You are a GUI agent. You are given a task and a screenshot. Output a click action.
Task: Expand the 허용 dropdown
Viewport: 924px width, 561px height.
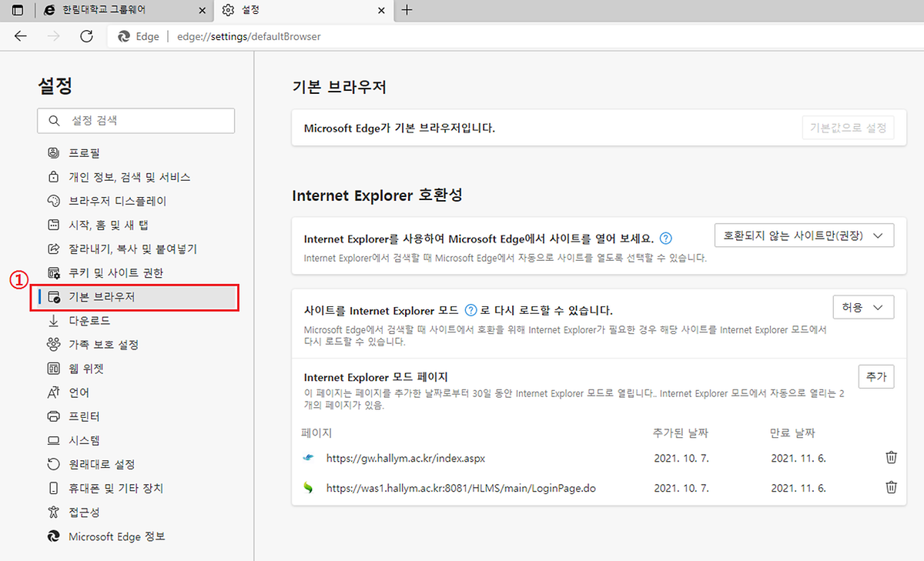(x=862, y=307)
